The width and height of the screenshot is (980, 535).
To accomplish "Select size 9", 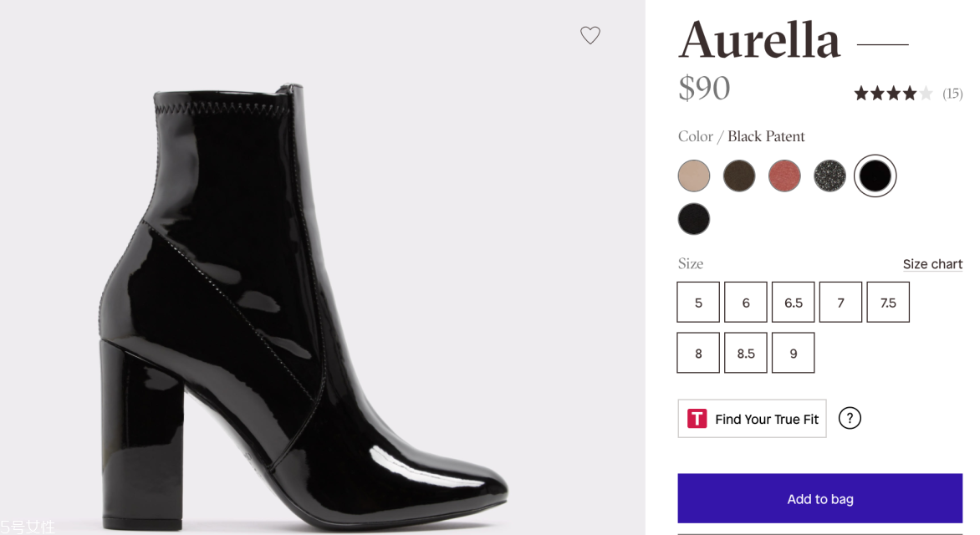I will (x=794, y=353).
